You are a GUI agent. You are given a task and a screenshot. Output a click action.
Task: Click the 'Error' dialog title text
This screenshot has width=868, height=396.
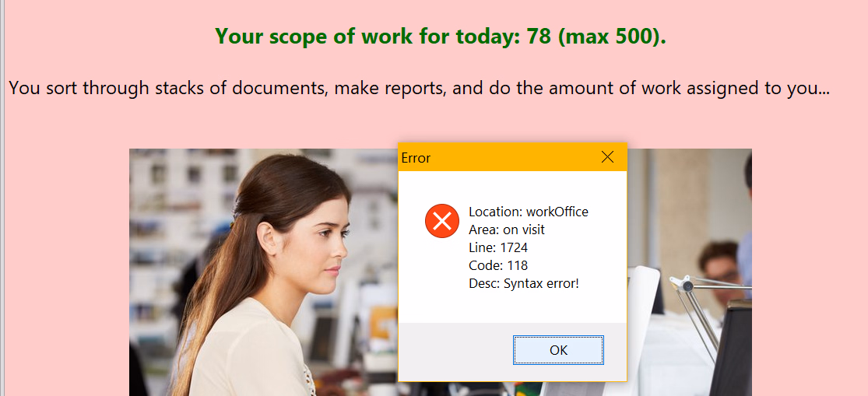[x=416, y=158]
